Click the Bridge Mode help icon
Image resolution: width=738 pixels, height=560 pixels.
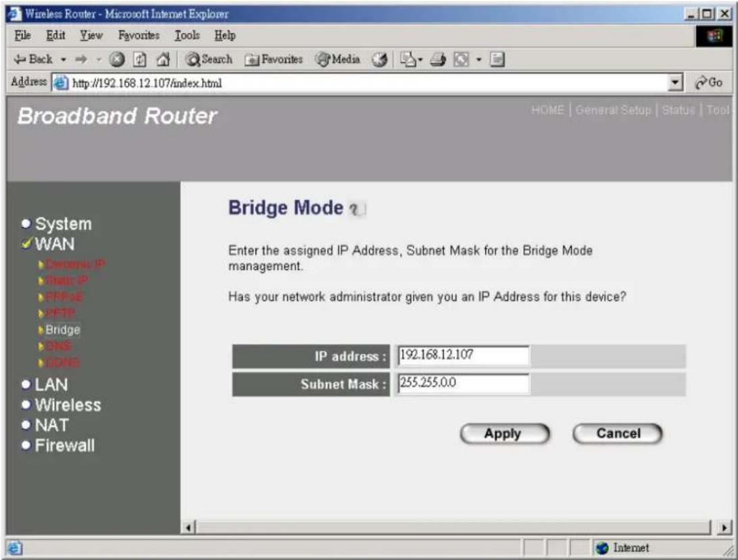pyautogui.click(x=358, y=209)
